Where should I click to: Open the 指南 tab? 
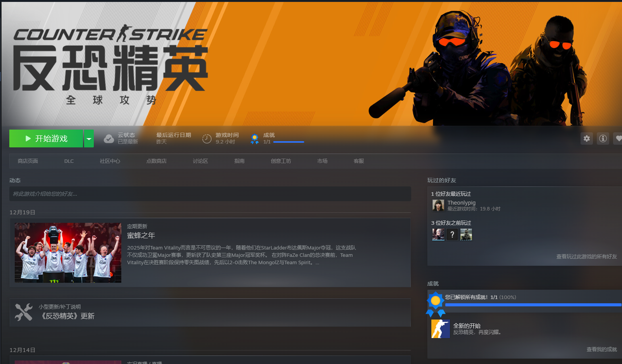[239, 161]
